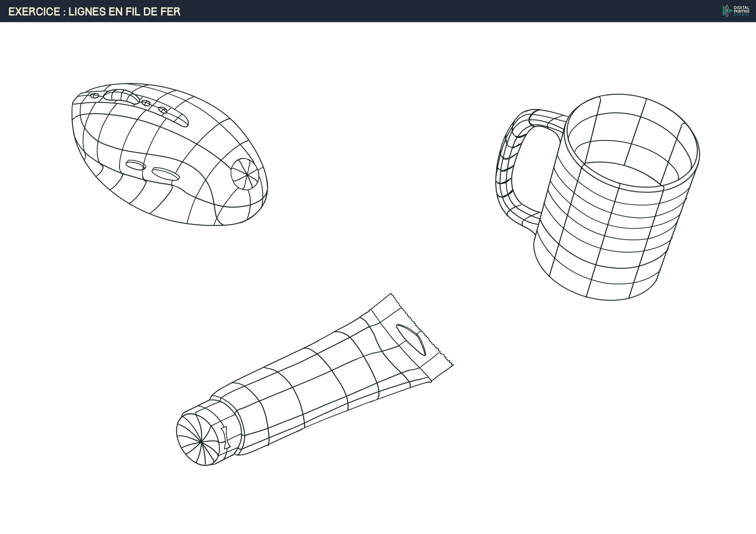
Task: Click the circular valve on the rugby ball
Action: [244, 174]
